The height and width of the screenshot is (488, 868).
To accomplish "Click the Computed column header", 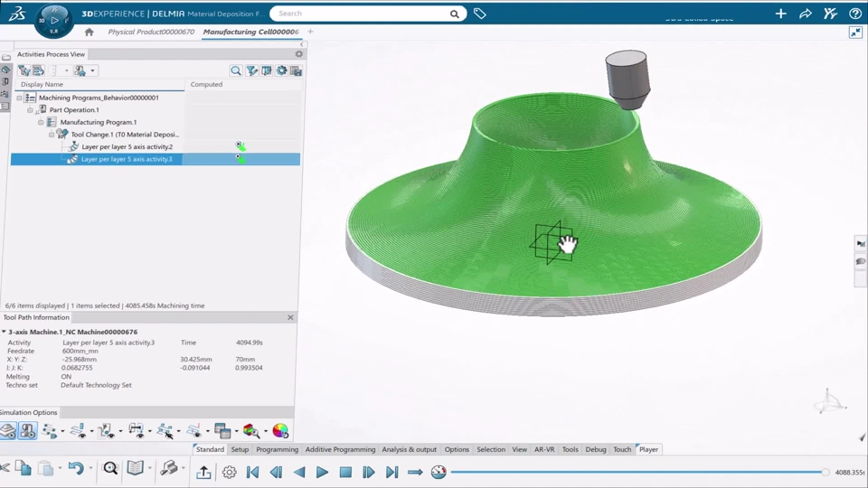I will (206, 85).
